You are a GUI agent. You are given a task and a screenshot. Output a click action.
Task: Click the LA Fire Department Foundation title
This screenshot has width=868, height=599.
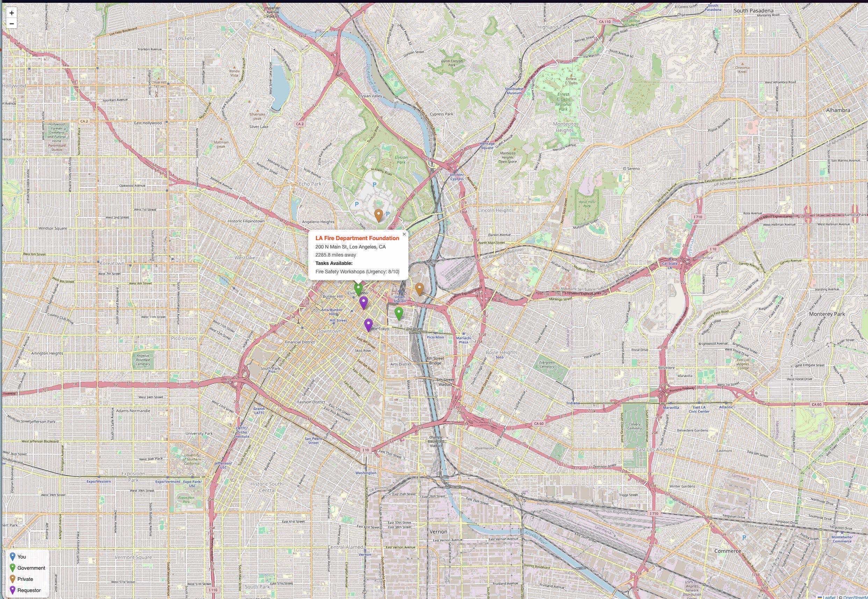(x=357, y=238)
